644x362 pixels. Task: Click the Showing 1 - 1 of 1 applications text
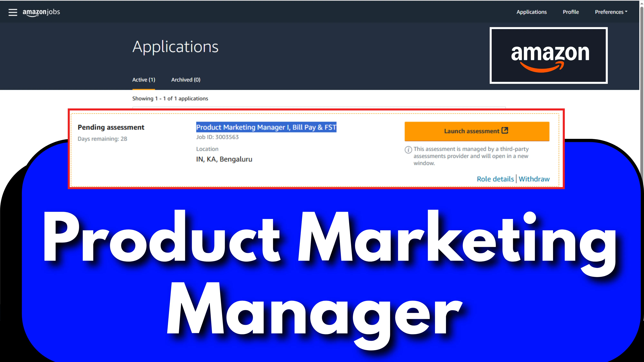click(170, 99)
